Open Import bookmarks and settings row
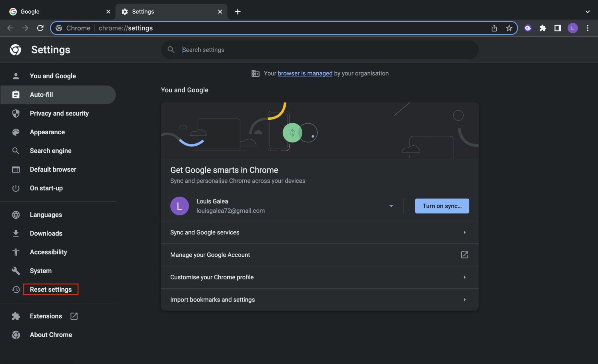598x364 pixels. (x=319, y=300)
